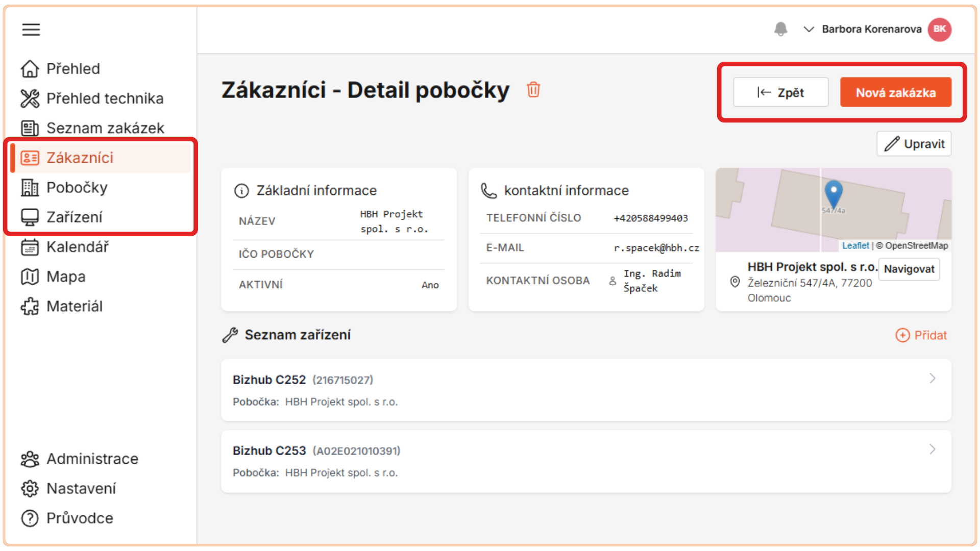Open the hamburger menu icon
The width and height of the screenshot is (980, 551).
pos(31,30)
